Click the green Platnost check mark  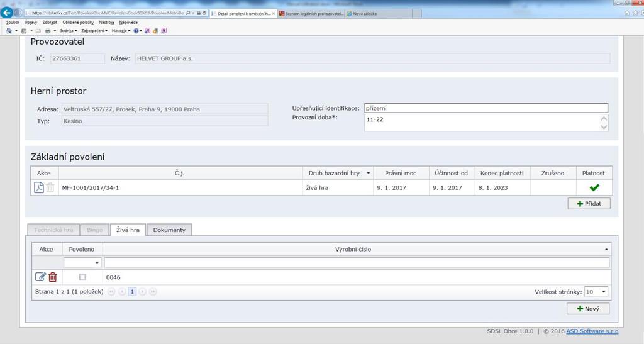[594, 187]
